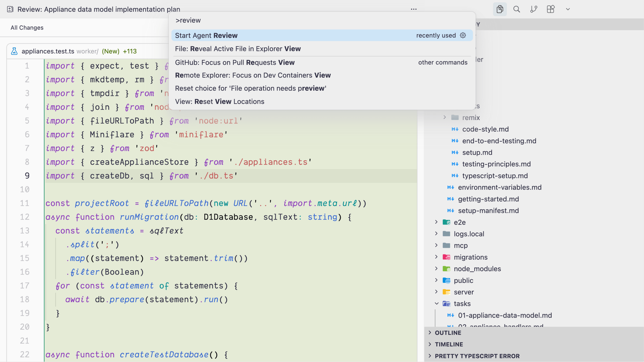
Task: Open the Extensions blocks icon
Action: pyautogui.click(x=551, y=9)
